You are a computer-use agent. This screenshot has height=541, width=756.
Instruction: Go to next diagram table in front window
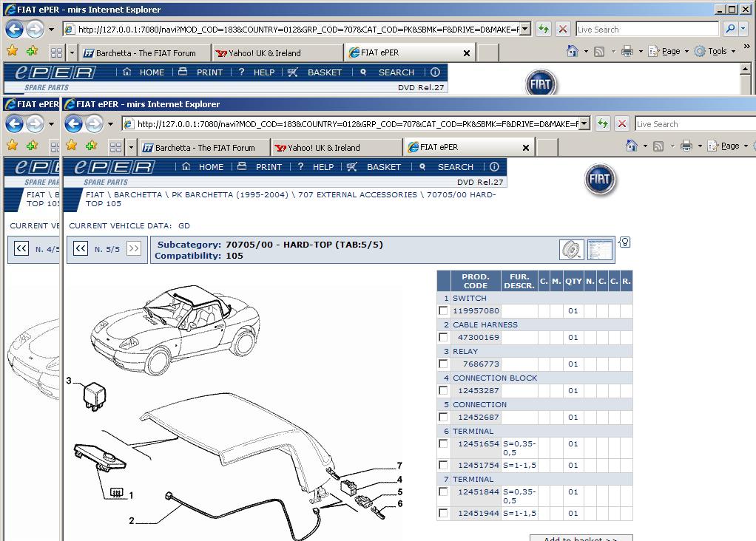[x=134, y=248]
